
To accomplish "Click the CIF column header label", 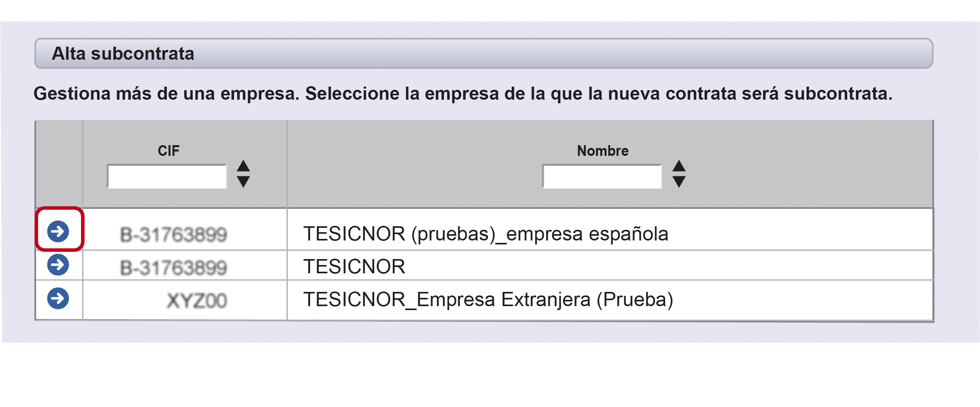I will click(169, 151).
